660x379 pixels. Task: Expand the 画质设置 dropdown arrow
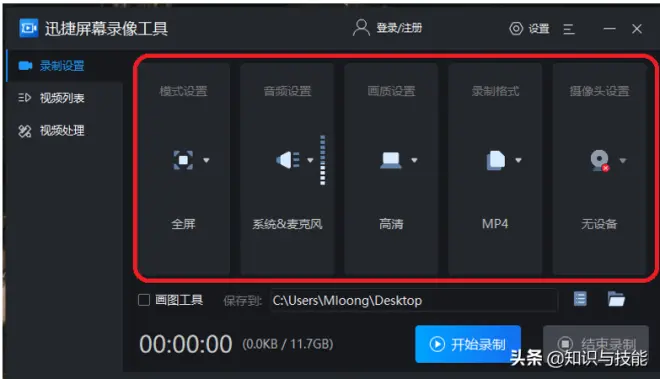[x=414, y=160]
